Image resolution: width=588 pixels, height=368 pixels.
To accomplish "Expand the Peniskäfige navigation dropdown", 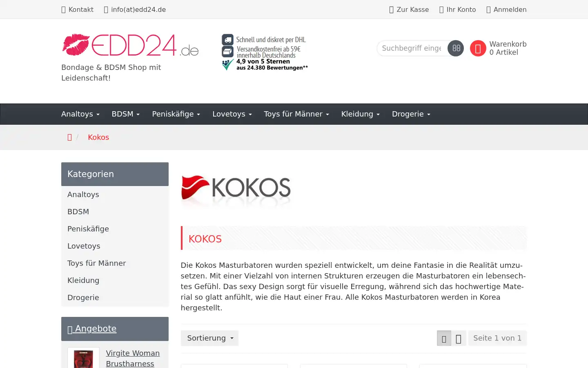I will click(176, 114).
